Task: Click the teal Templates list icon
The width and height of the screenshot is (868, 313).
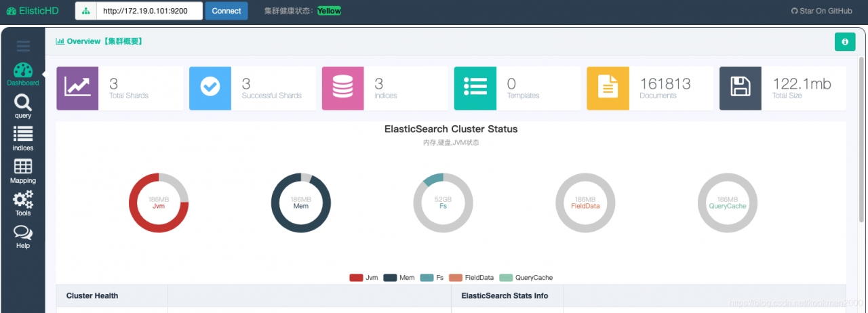Action: 475,88
